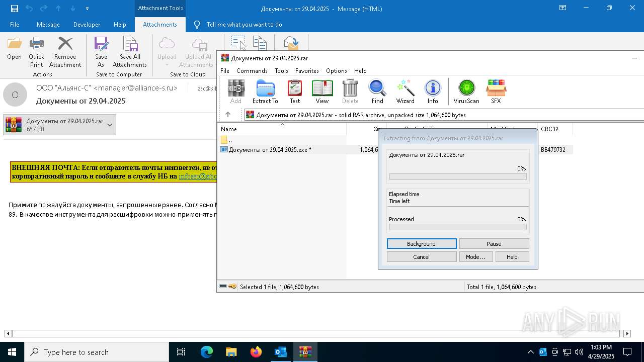The width and height of the screenshot is (644, 362).
Task: Click the Test icon in WinRAR
Action: [295, 92]
